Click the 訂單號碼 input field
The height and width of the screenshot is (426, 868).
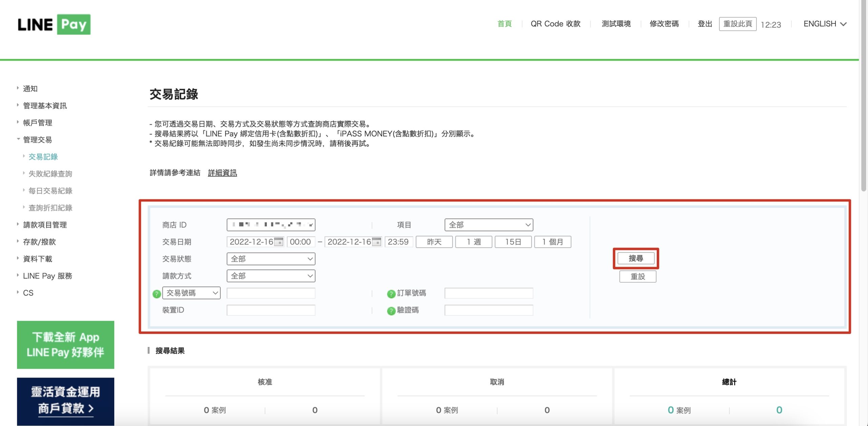tap(489, 293)
